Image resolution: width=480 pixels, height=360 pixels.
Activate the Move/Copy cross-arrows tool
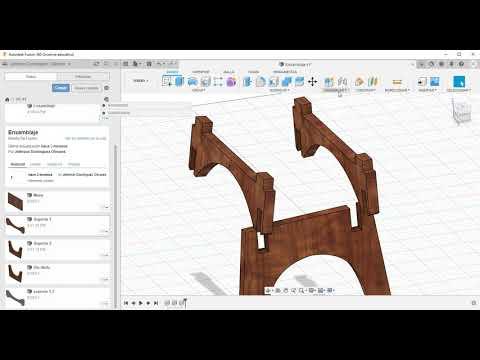coord(313,81)
